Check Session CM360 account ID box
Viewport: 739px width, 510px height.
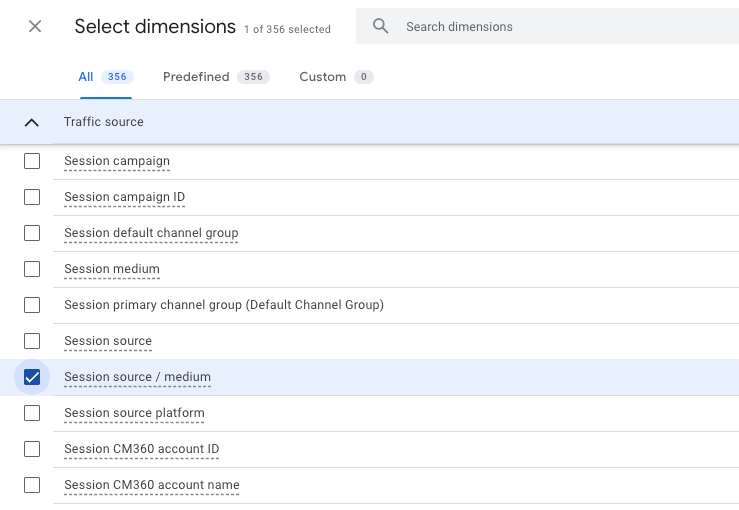(x=32, y=449)
